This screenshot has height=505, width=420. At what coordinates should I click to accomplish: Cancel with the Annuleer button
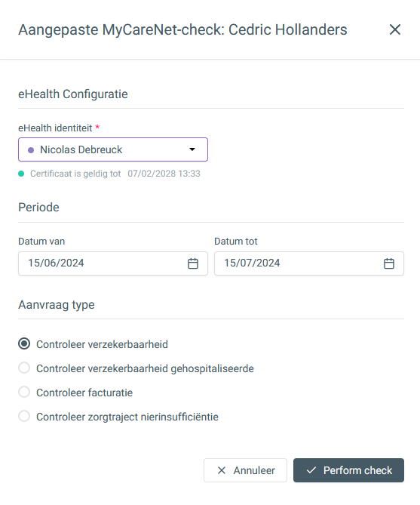(245, 470)
